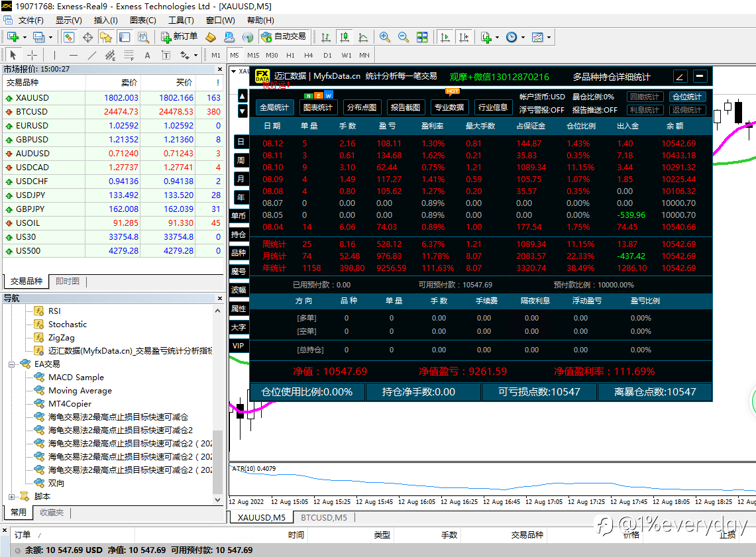Click the panel down arrow button
The height and width of the screenshot is (557, 756).
243,111
